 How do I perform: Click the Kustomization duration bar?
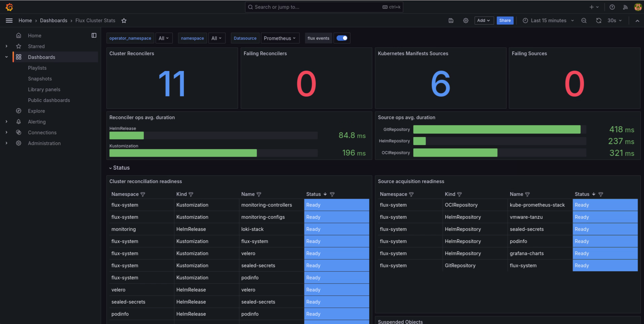[x=183, y=153]
